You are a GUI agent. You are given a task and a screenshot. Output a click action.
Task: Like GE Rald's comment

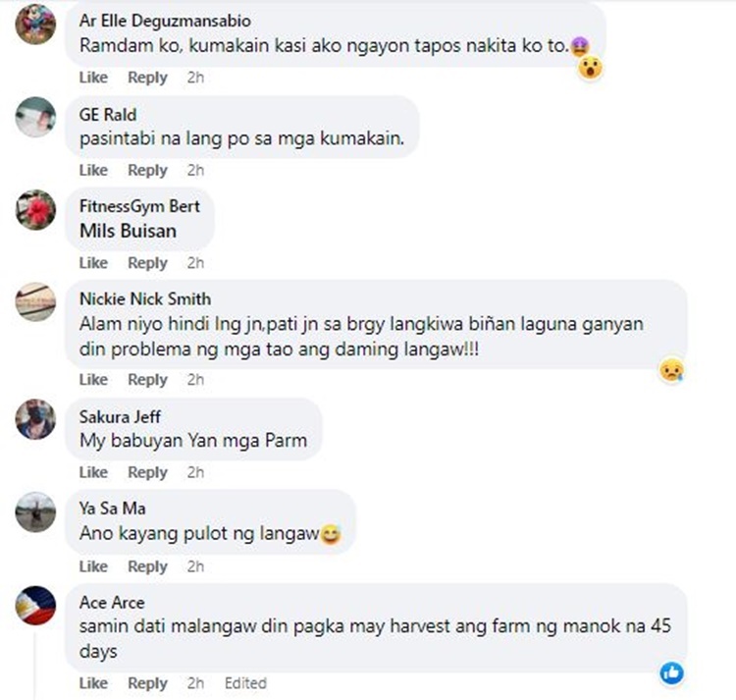pyautogui.click(x=93, y=170)
